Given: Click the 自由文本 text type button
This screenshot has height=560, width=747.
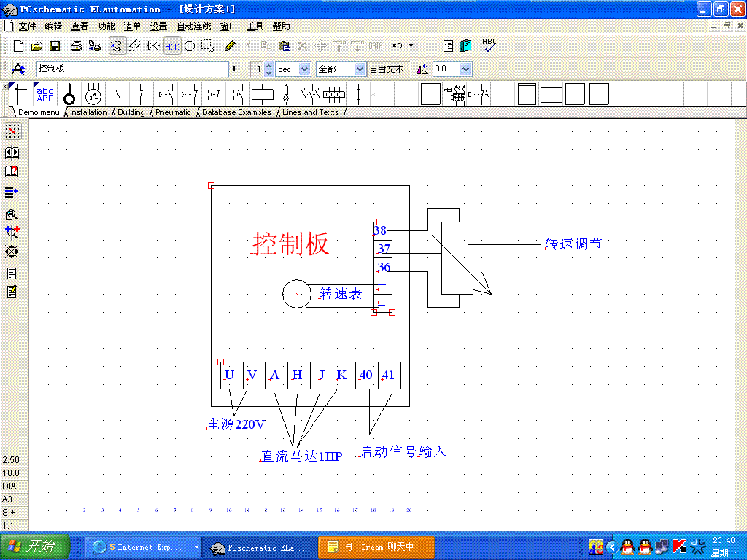Looking at the screenshot, I should 387,69.
